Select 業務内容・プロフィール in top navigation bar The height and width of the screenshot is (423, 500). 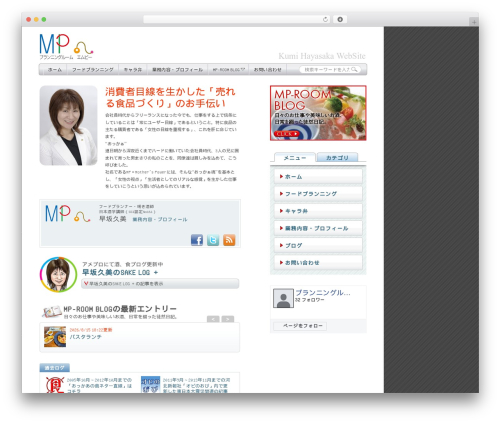[x=177, y=69]
